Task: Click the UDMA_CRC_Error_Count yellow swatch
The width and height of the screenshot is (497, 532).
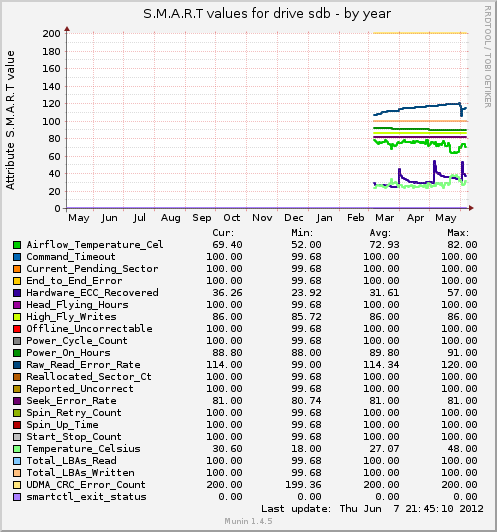Action: click(17, 485)
